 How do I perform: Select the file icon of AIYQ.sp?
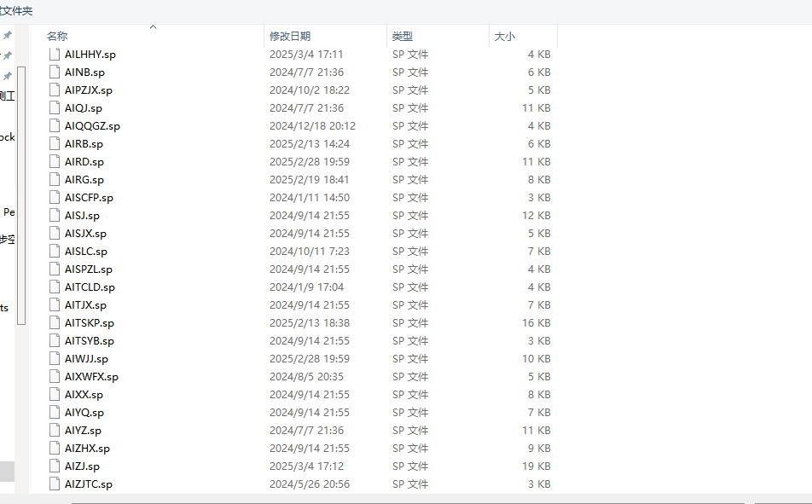[55, 412]
